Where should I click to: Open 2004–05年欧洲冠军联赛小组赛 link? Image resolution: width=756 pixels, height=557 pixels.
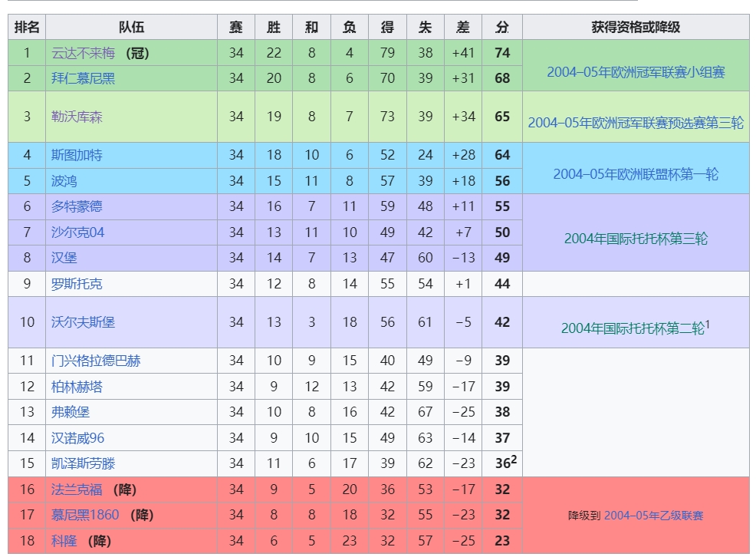[636, 72]
